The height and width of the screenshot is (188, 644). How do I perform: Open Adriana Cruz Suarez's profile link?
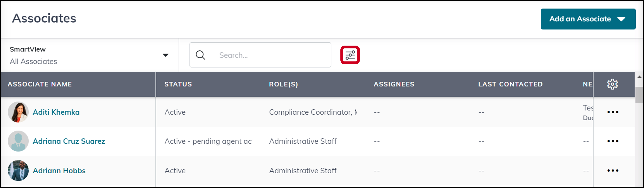coord(69,141)
